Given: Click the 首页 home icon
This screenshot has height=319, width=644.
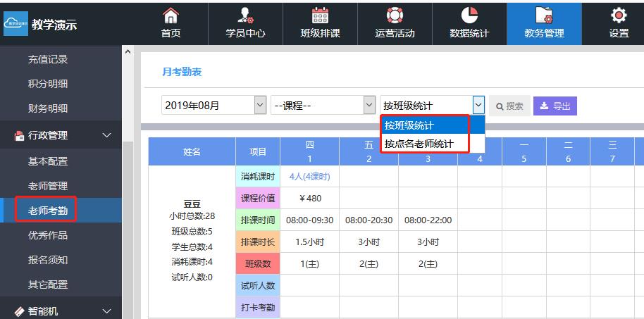Looking at the screenshot, I should point(171,15).
